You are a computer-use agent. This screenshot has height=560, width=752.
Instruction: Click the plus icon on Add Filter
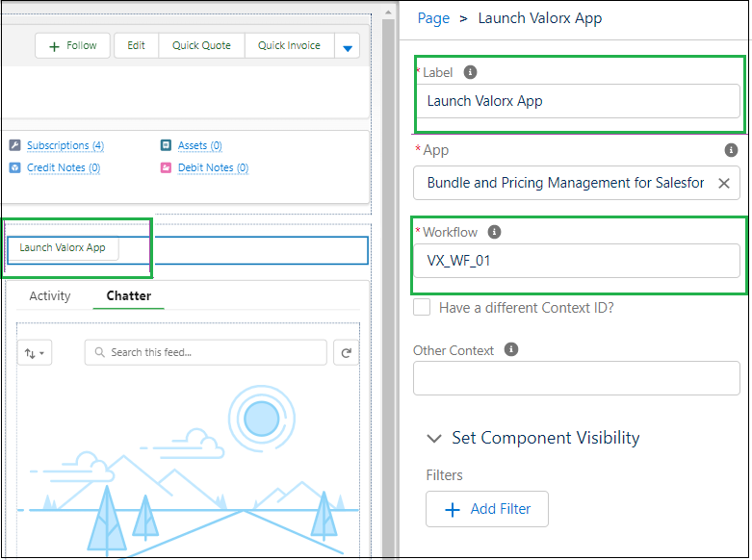(453, 509)
